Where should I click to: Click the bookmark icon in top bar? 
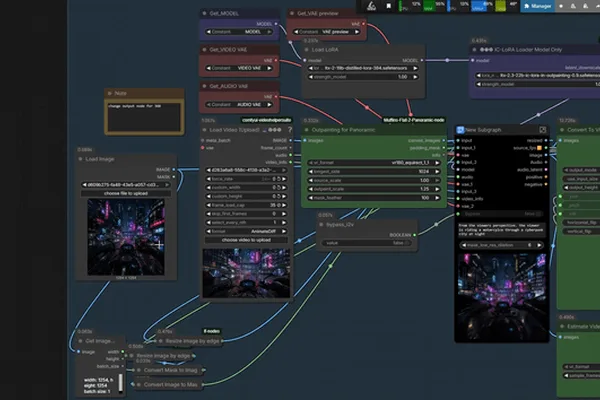(x=388, y=6)
